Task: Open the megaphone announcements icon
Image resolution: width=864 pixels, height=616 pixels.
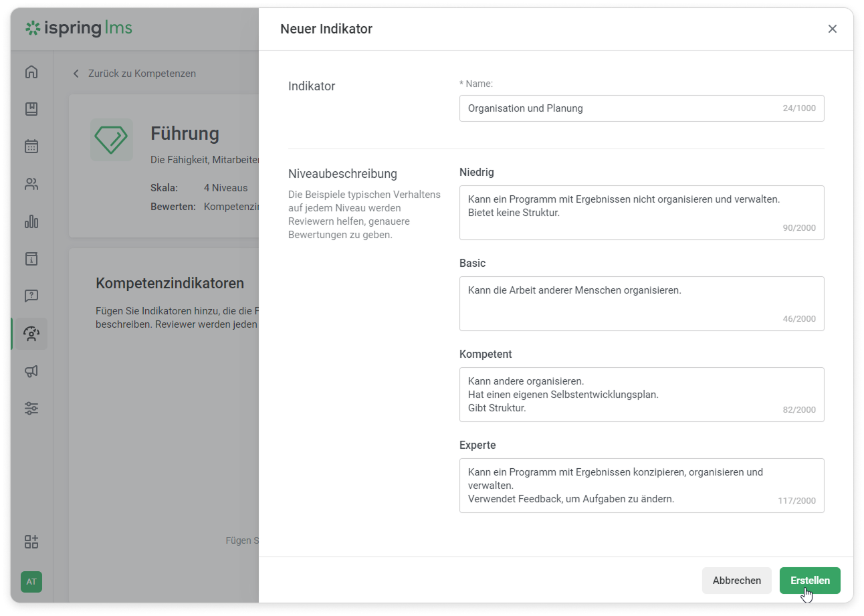Action: click(x=31, y=371)
